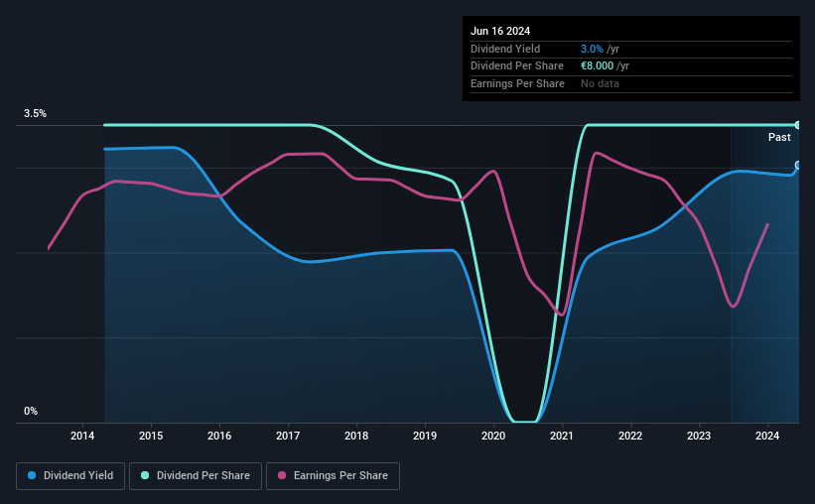Click the 3.5% y-axis label
815x504 pixels.
click(35, 113)
